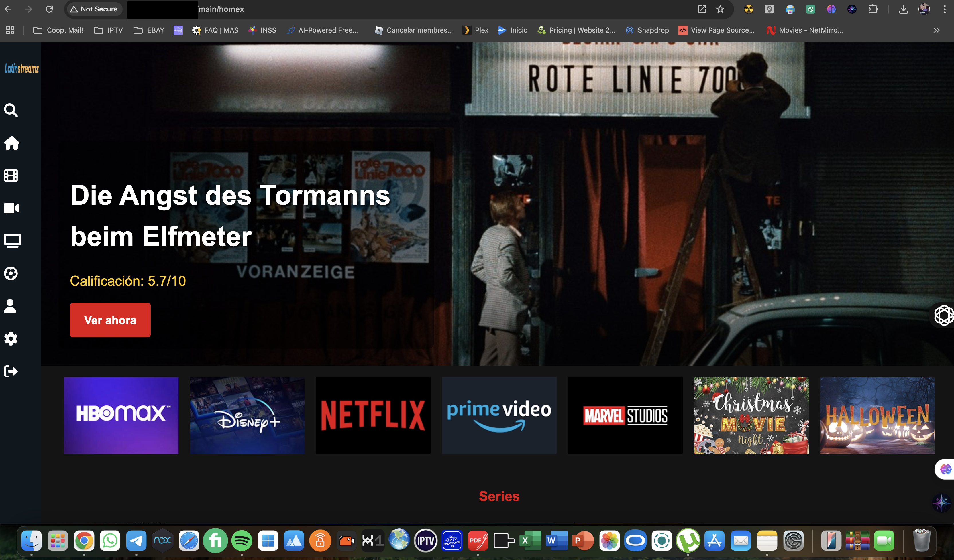Viewport: 954px width, 560px height.
Task: Open Live TV with the video camera icon
Action: pyautogui.click(x=11, y=208)
